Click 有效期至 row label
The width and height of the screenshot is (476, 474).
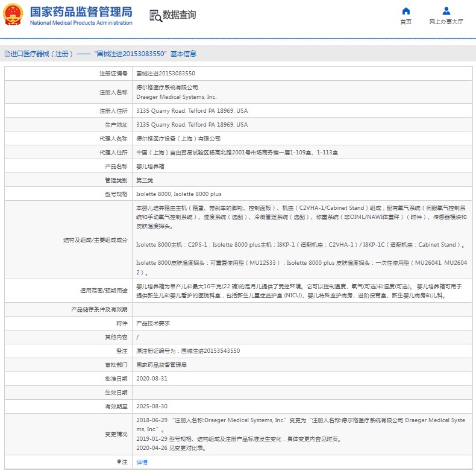tap(116, 406)
